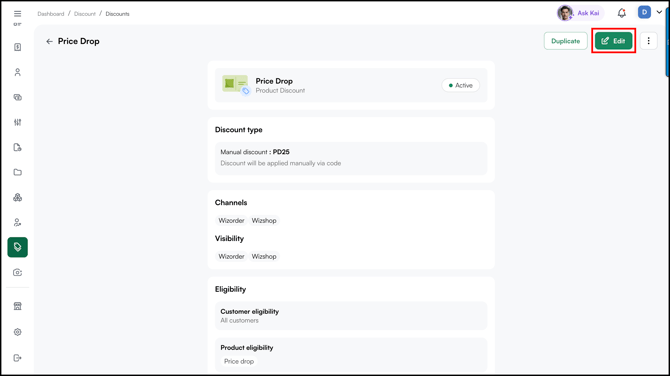The width and height of the screenshot is (670, 376).
Task: Expand the account dropdown chevron
Action: [x=659, y=12]
